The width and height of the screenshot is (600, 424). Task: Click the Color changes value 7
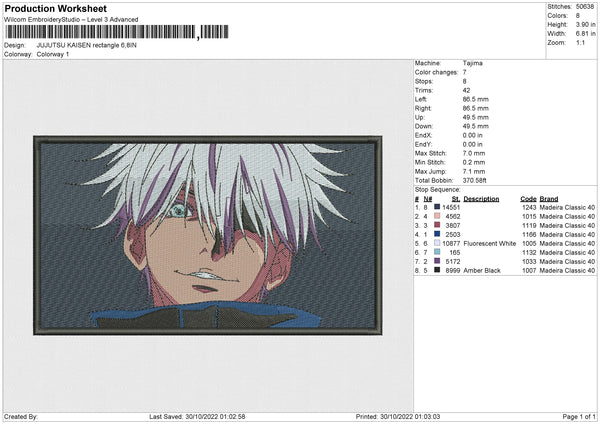[464, 72]
